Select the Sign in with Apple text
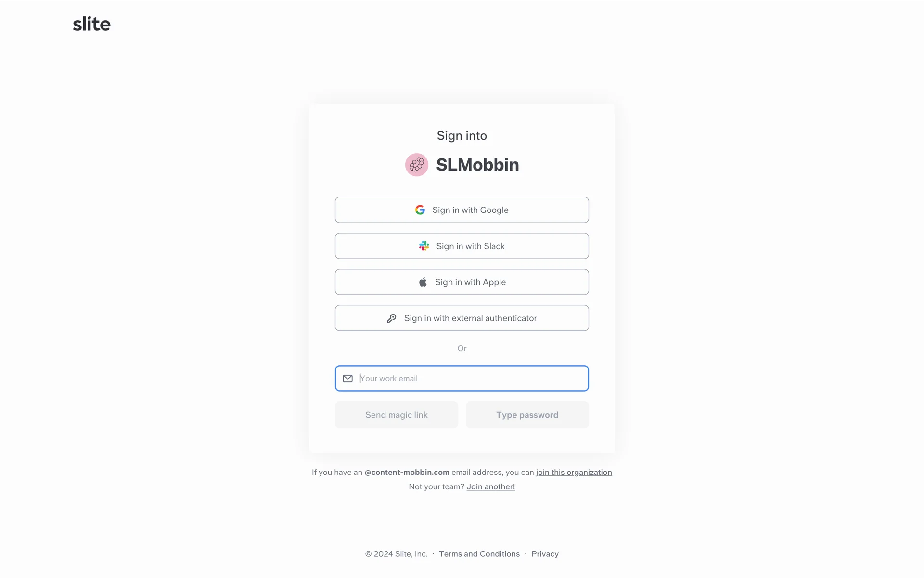Viewport: 924px width, 578px height. (x=470, y=282)
